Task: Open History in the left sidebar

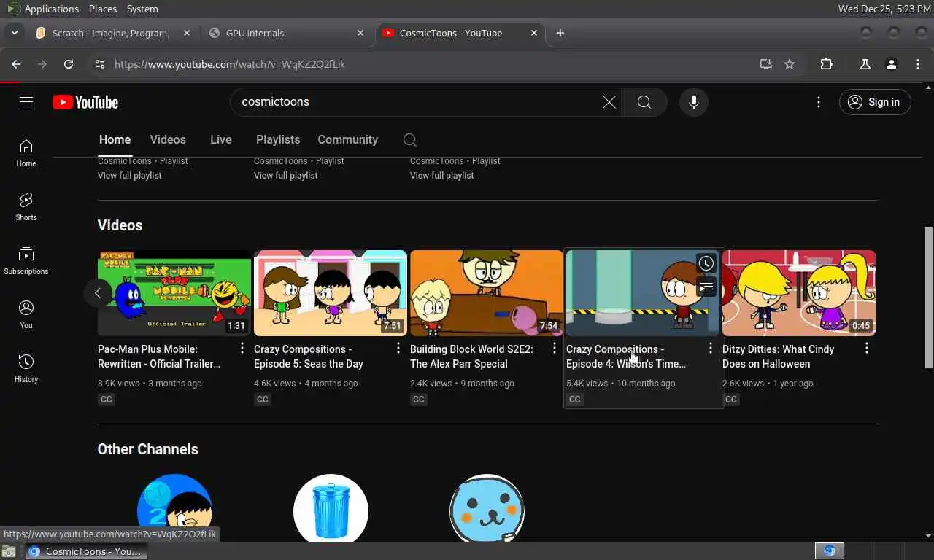Action: click(26, 369)
